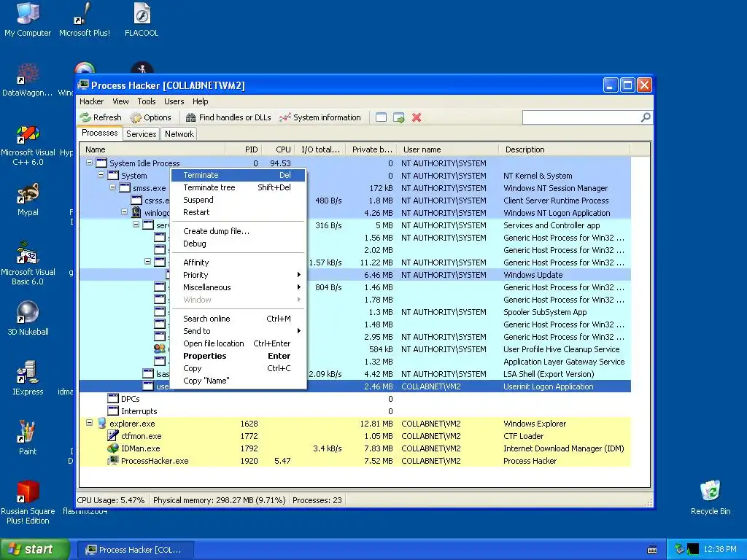
Task: Open the Help menu
Action: (x=200, y=101)
